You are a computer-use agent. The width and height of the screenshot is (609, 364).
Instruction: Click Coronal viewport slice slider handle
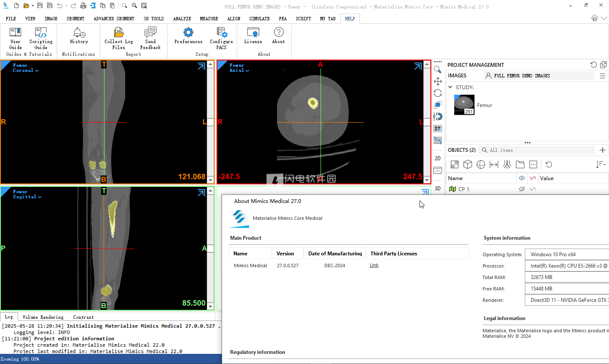click(x=210, y=122)
